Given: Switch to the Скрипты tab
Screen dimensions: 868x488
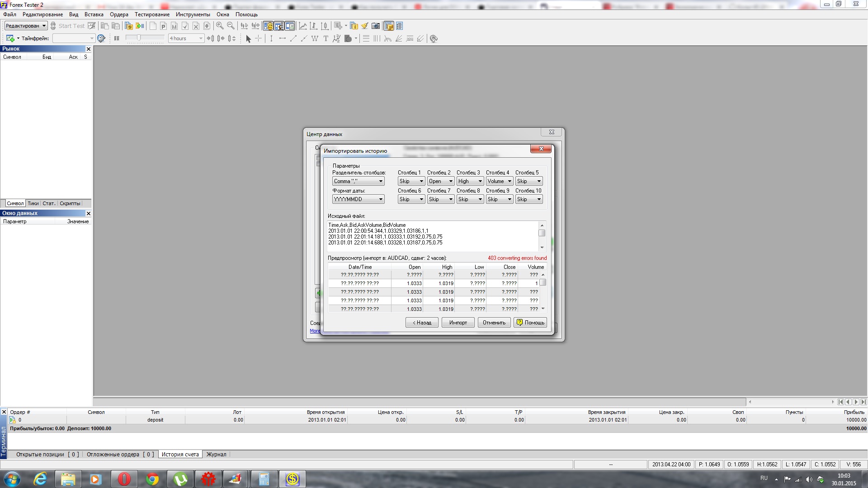Looking at the screenshot, I should click(70, 203).
